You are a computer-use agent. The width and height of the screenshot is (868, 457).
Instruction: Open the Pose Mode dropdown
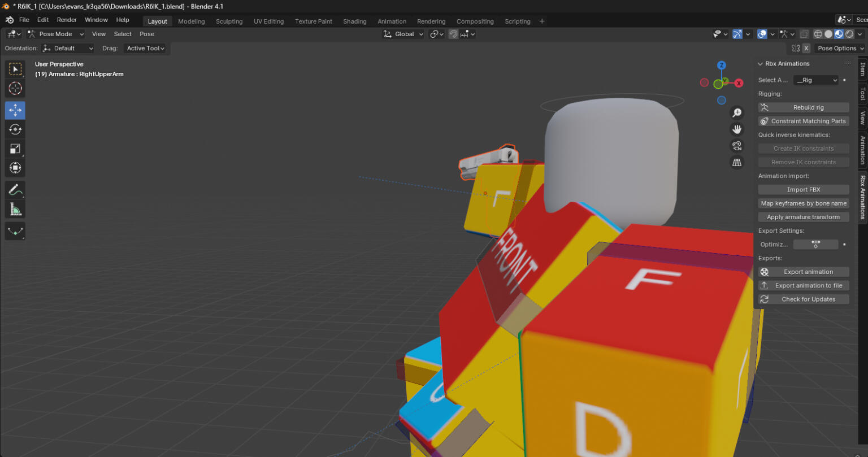(56, 34)
